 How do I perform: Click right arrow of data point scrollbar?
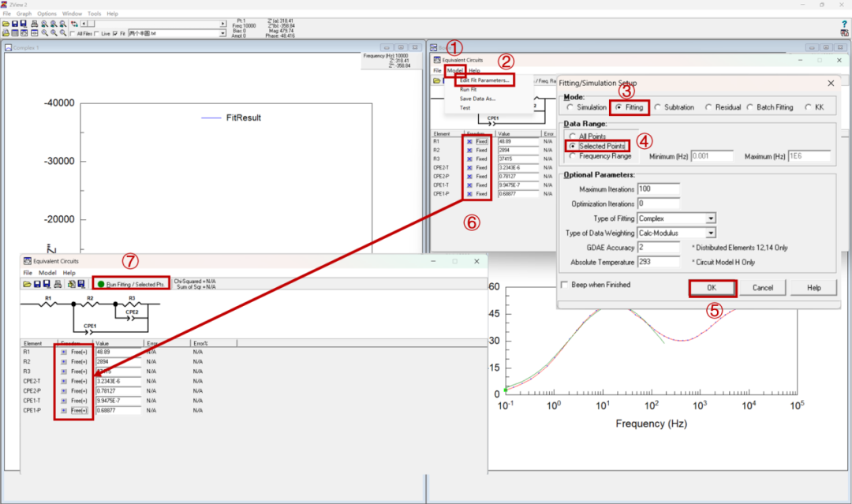(222, 24)
